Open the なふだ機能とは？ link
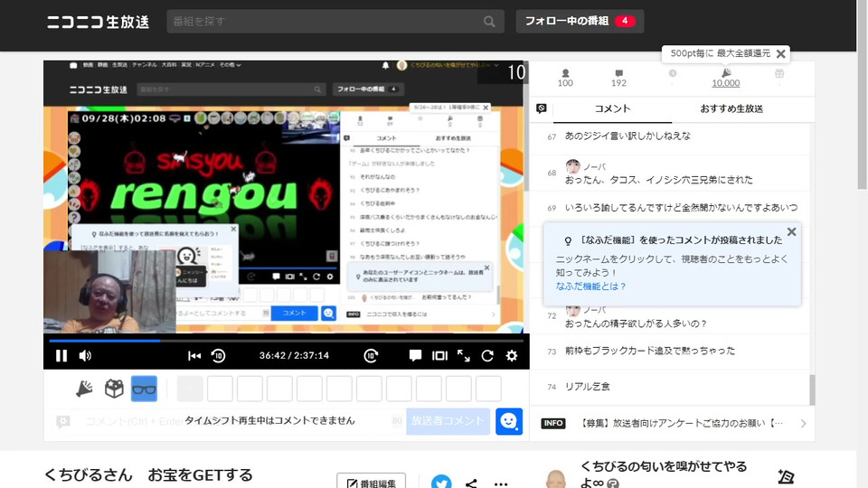Screen dimensions: 868x488 [590, 286]
